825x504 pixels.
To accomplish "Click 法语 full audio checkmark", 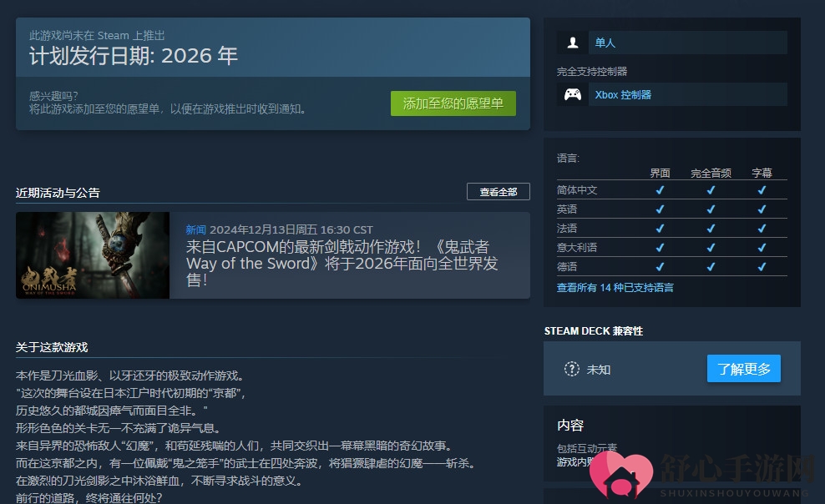I will 711,229.
